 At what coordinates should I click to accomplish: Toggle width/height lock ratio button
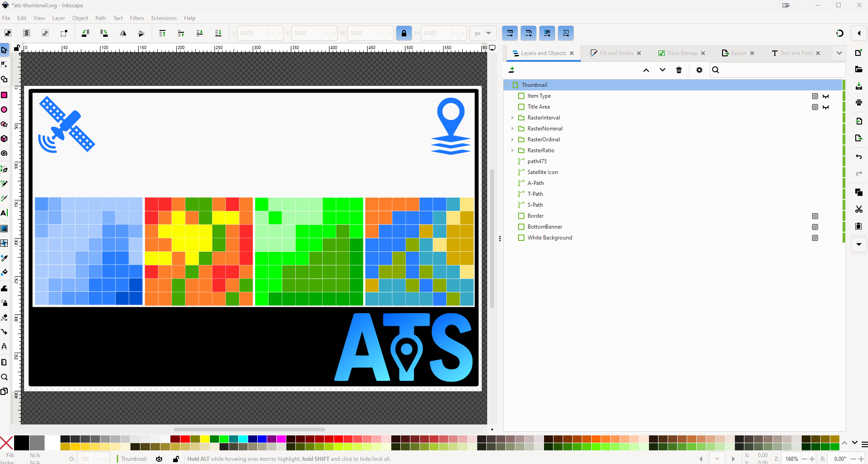coord(404,33)
